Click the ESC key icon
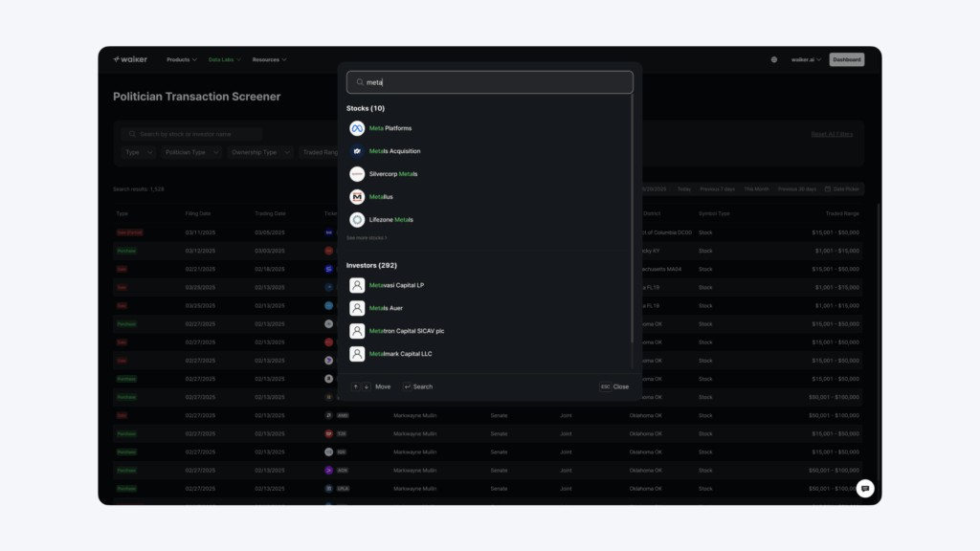 coord(605,386)
